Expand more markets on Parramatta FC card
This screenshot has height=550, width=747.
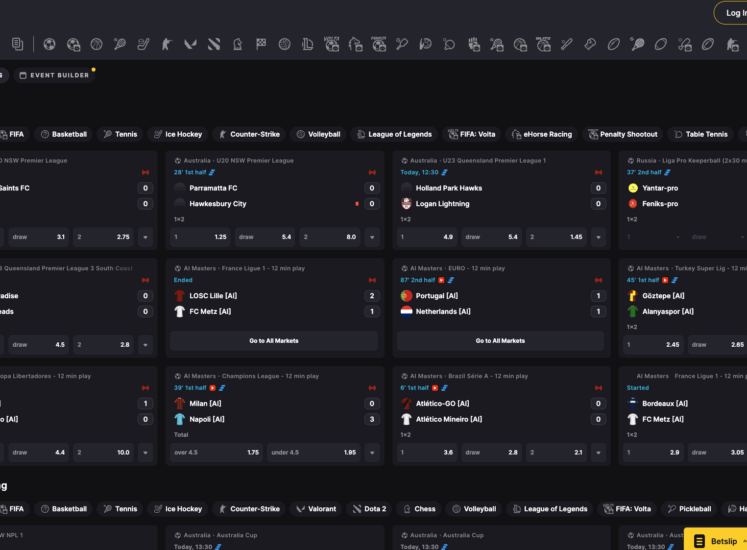pos(372,237)
